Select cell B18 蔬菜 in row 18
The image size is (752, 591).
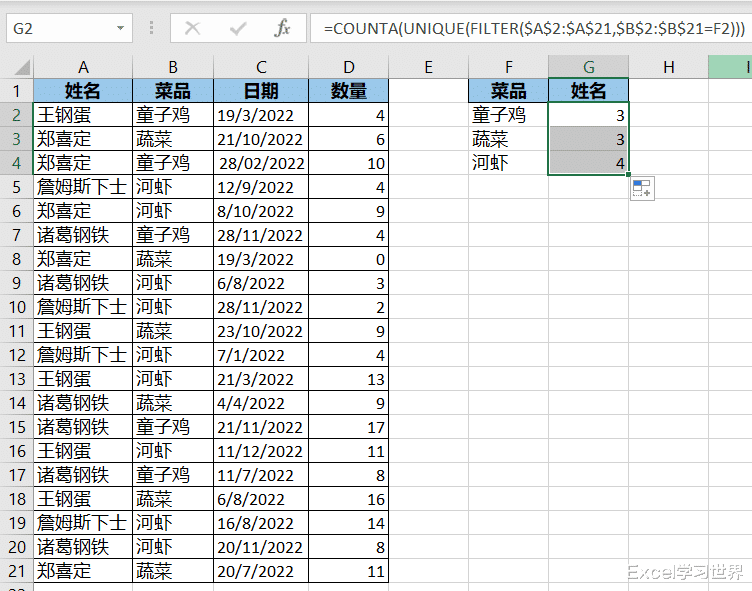(x=173, y=498)
